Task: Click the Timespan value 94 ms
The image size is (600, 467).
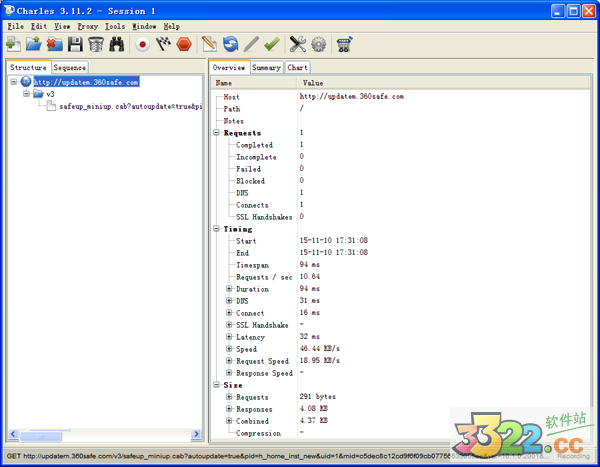Action: 310,265
